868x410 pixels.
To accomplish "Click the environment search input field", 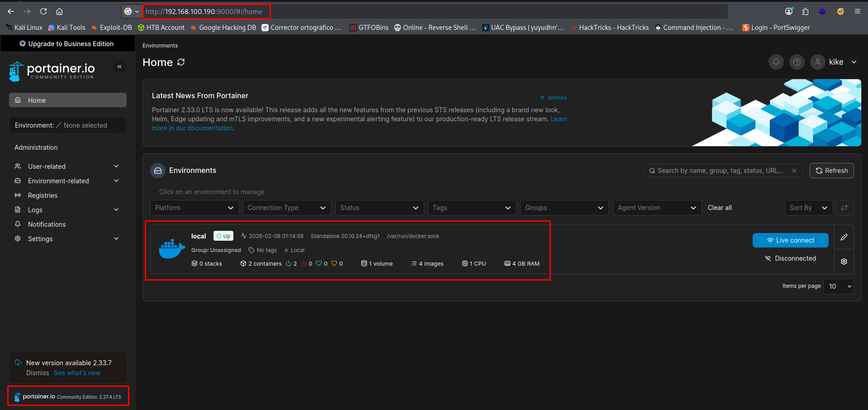I will (x=720, y=171).
